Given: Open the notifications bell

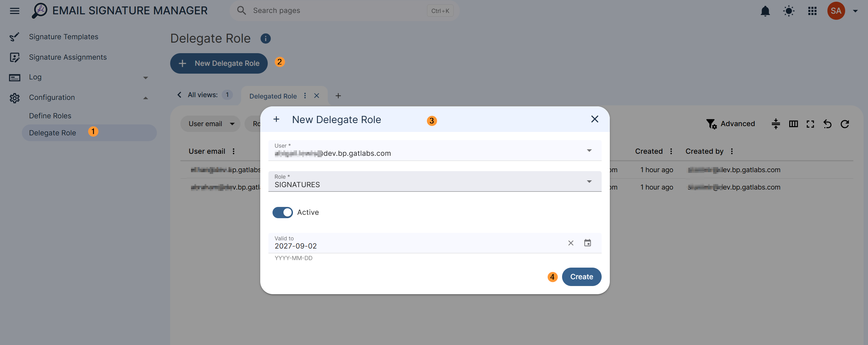Looking at the screenshot, I should [765, 11].
